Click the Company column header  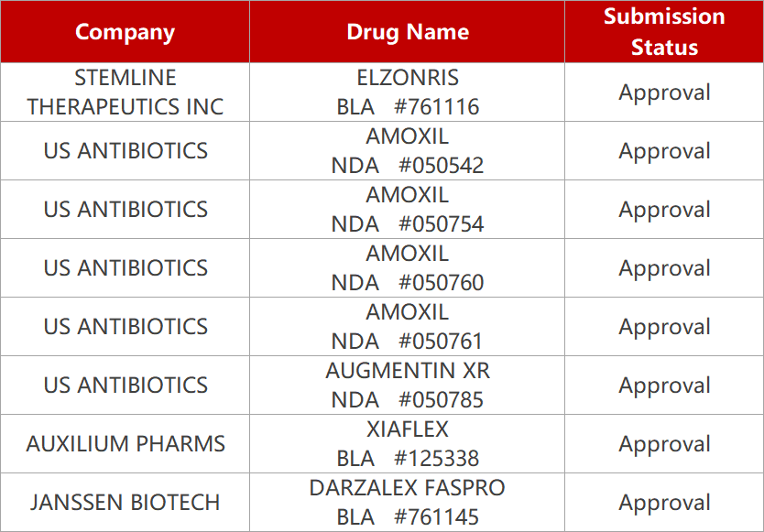125,32
